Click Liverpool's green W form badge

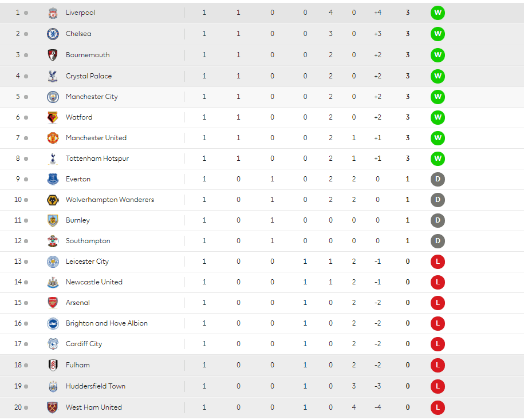tap(438, 13)
